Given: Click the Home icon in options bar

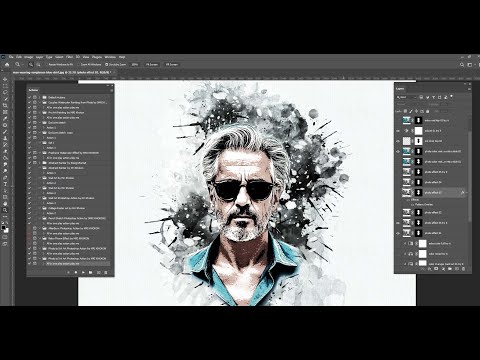Looking at the screenshot, I should (x=7, y=64).
